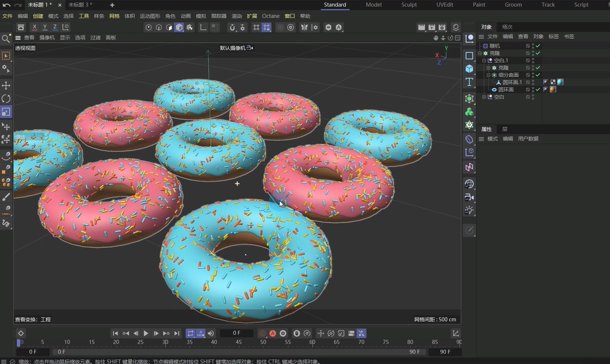Image resolution: width=610 pixels, height=364 pixels.
Task: Open the Octane menu
Action: [271, 16]
